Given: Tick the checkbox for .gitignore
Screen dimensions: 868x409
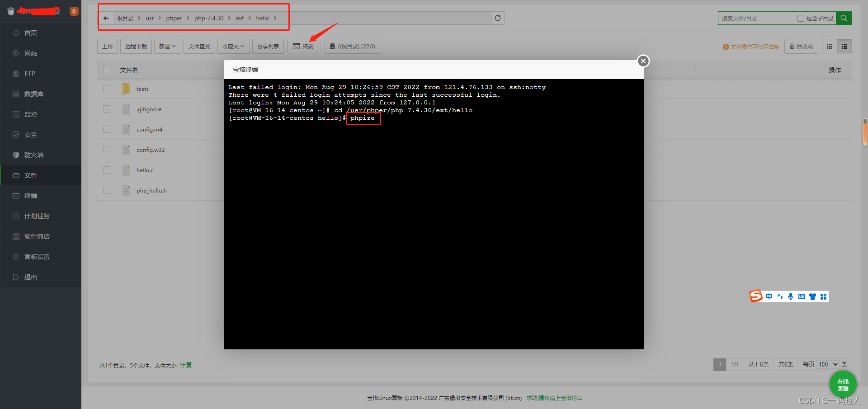Looking at the screenshot, I should point(107,109).
